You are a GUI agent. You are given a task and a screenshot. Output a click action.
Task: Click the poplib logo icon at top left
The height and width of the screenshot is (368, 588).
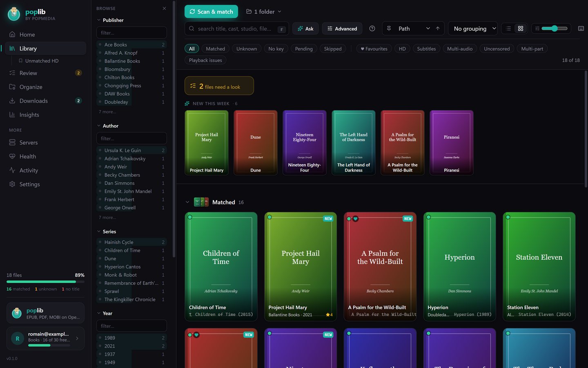pyautogui.click(x=14, y=14)
